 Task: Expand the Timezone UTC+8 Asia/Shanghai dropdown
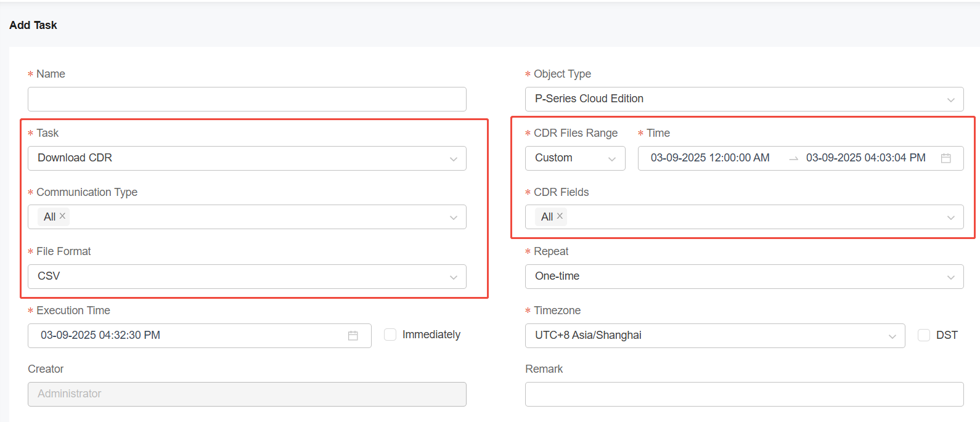coord(714,336)
